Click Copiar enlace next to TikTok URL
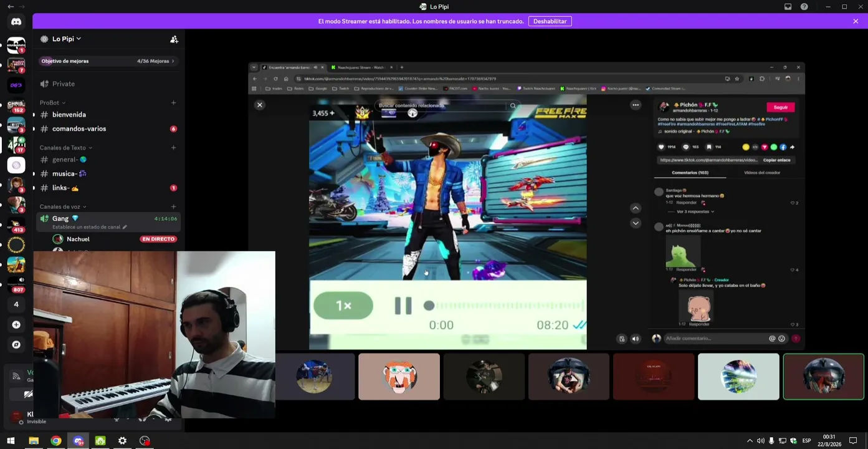The image size is (868, 449). pos(776,160)
